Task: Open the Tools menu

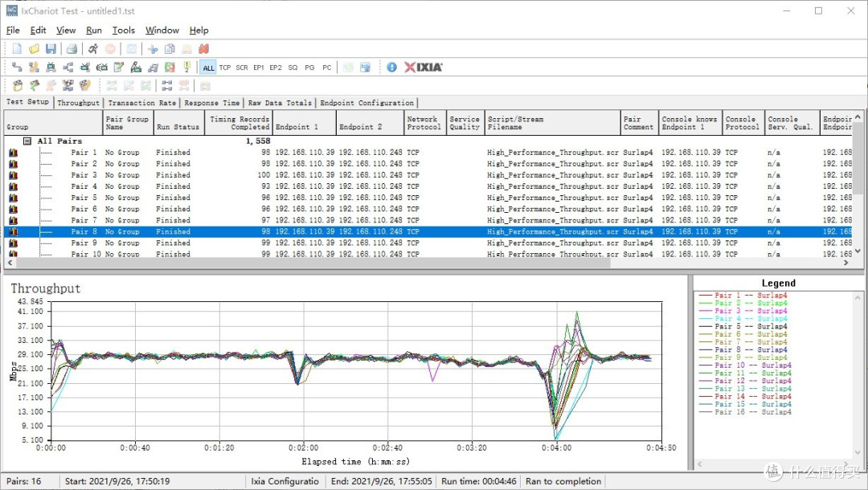Action: (x=124, y=31)
